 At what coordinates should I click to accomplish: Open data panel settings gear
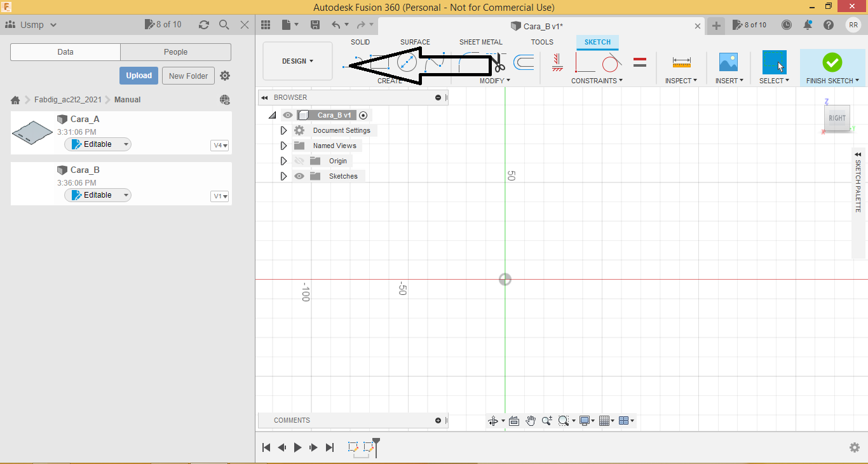(225, 76)
